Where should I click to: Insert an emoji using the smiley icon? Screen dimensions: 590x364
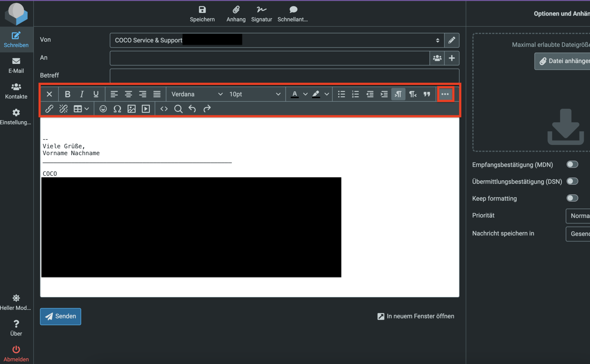103,109
